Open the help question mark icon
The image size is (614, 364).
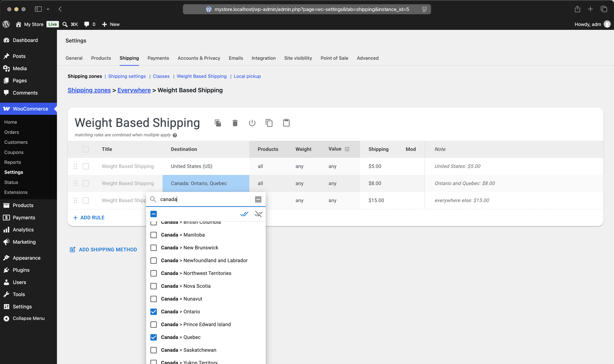(175, 135)
